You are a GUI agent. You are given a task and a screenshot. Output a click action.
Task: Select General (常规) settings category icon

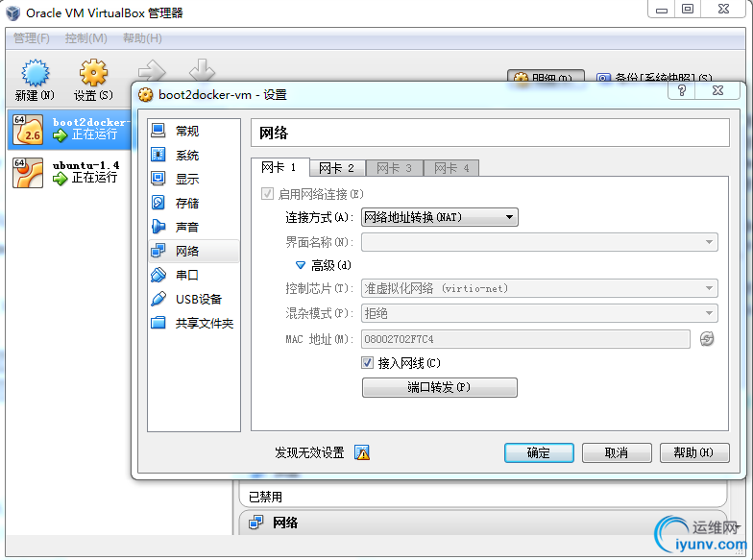pos(158,131)
